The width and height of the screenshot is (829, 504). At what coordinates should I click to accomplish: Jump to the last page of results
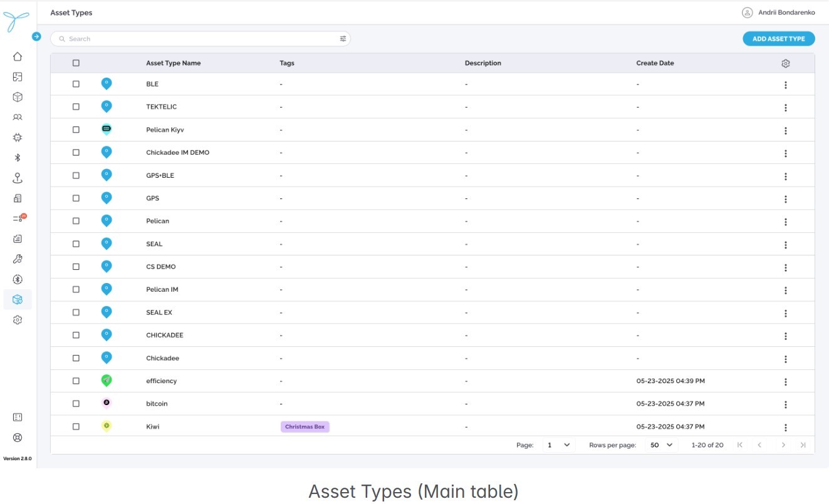pyautogui.click(x=803, y=445)
